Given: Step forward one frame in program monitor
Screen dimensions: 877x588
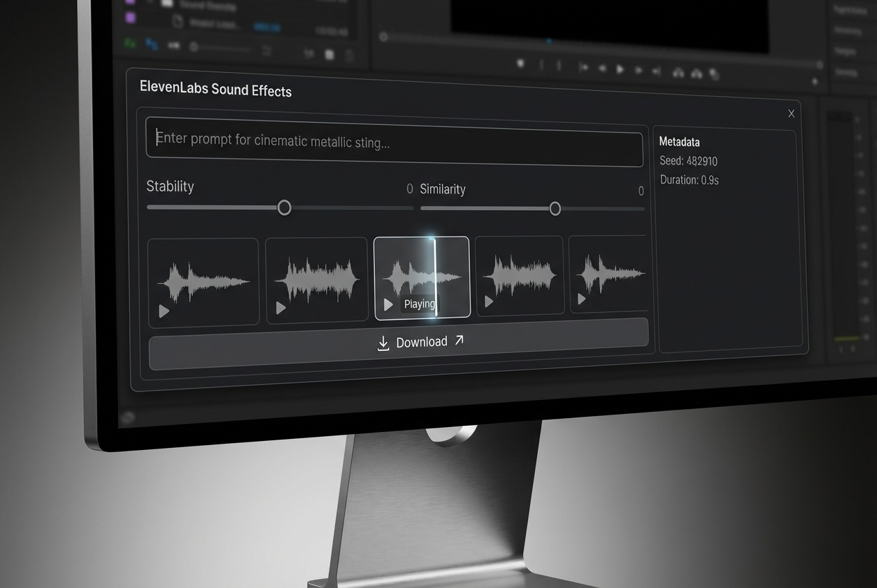Looking at the screenshot, I should point(638,70).
